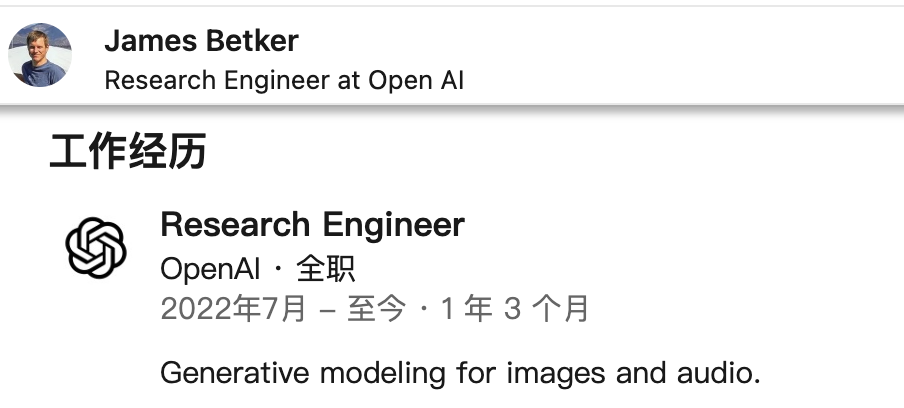Screen dimensions: 904x408
Task: Click the word Engineer in job title
Action: click(393, 226)
